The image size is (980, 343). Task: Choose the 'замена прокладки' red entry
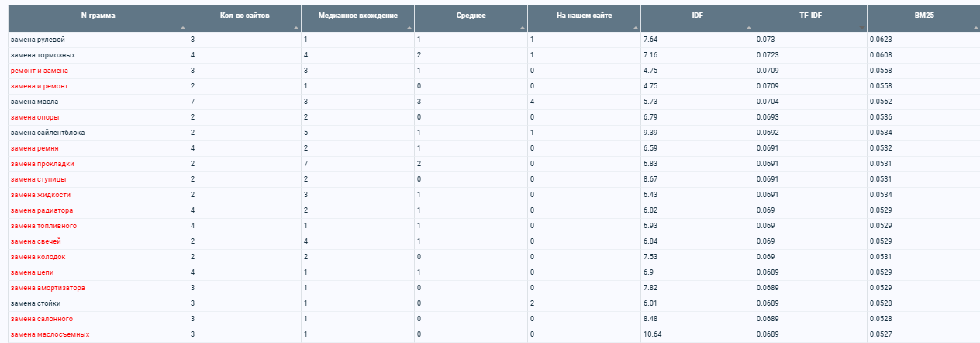(x=43, y=164)
